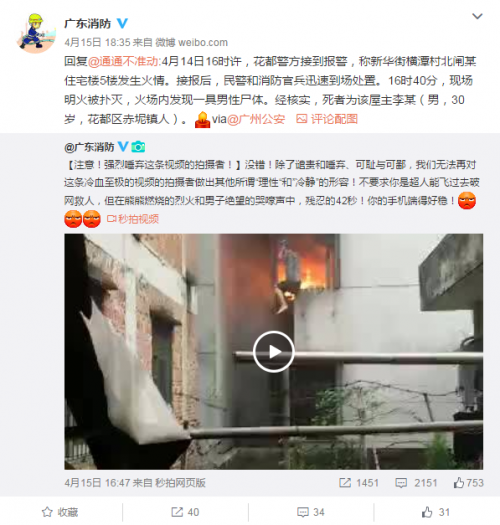This screenshot has height=525, width=500.
Task: Like the quoted post with 753 likes
Action: click(469, 483)
